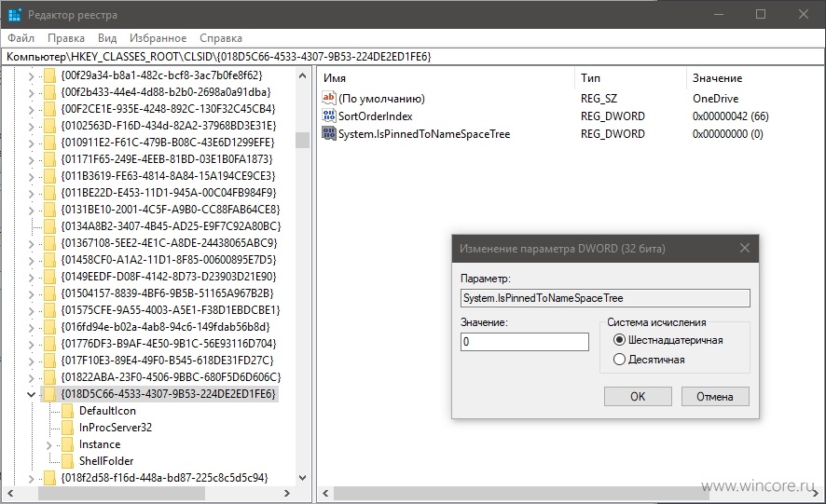Click in the Значение value input field

(525, 342)
